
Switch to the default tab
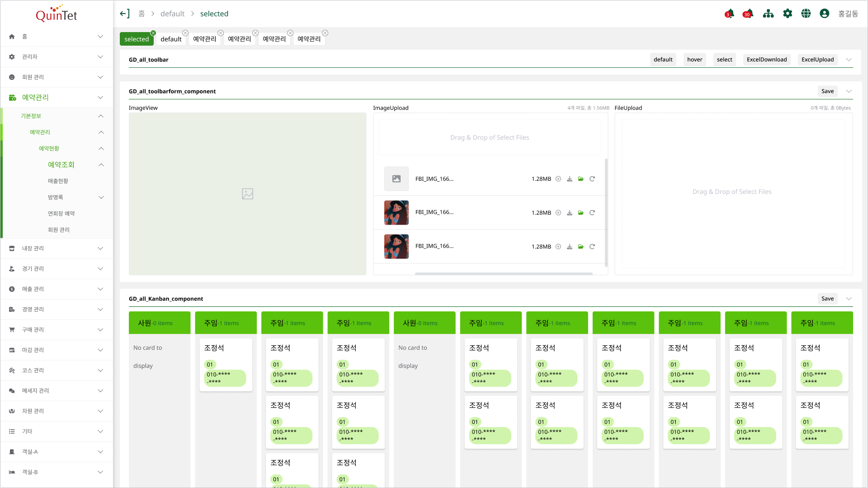(x=171, y=39)
